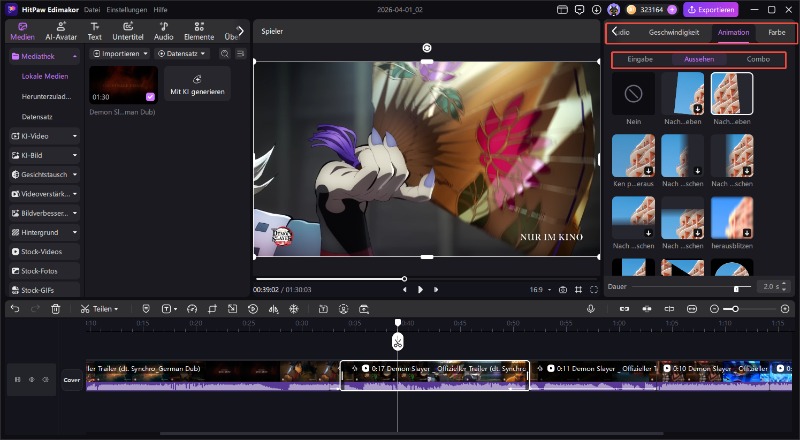Open the user avatar profile

[613, 10]
